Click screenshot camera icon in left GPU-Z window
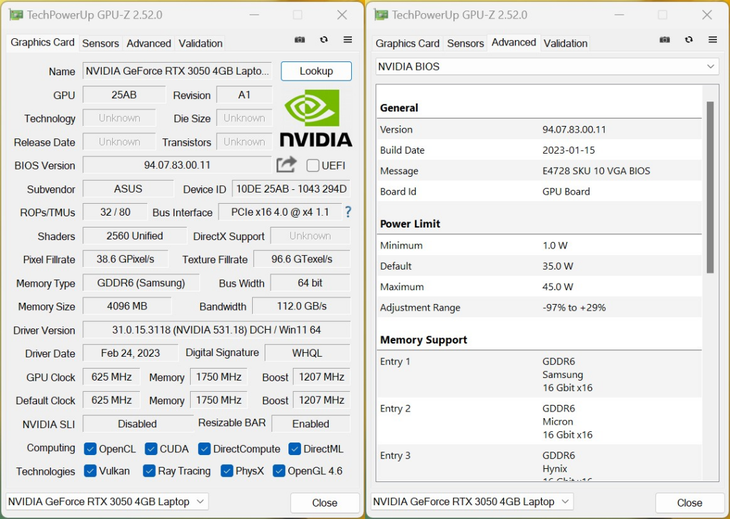The width and height of the screenshot is (730, 519). 300,40
